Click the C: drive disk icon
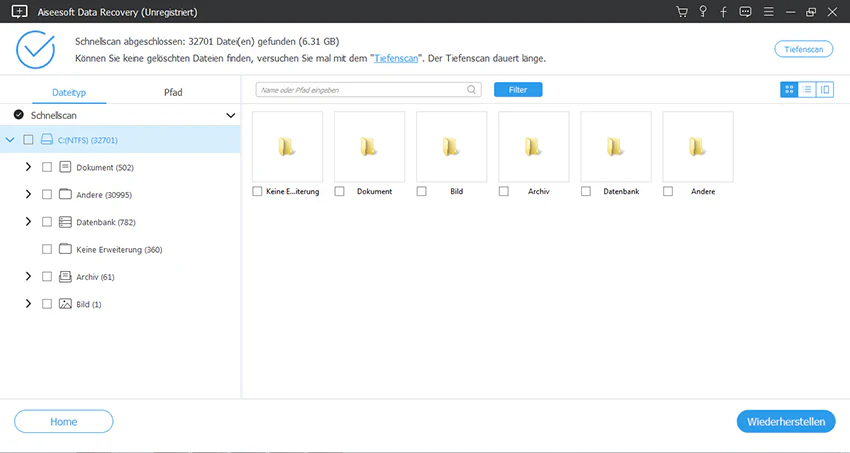Image resolution: width=850 pixels, height=453 pixels. click(47, 140)
